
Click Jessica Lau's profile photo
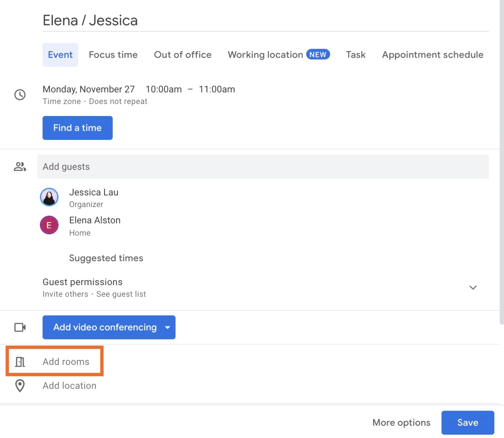(49, 197)
